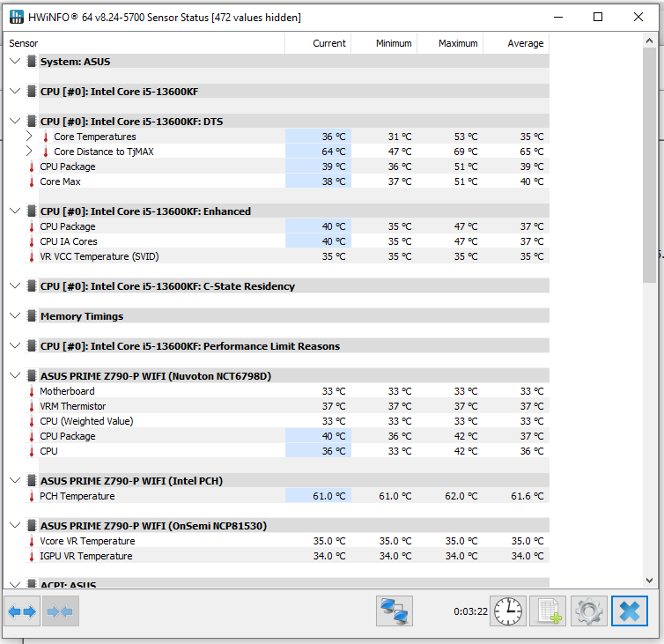Collapse the i5-13600KF: Enhanced group
Viewport: 664px width, 644px height.
[x=15, y=211]
